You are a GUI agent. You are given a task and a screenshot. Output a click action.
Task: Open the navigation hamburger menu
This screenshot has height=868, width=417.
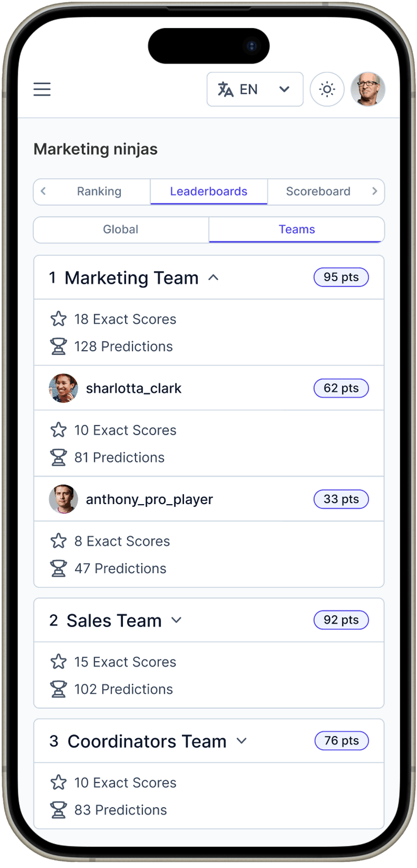(42, 89)
